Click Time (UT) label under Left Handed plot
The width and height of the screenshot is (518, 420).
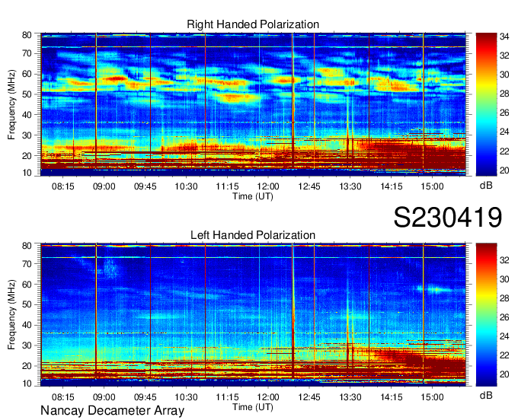coord(253,407)
